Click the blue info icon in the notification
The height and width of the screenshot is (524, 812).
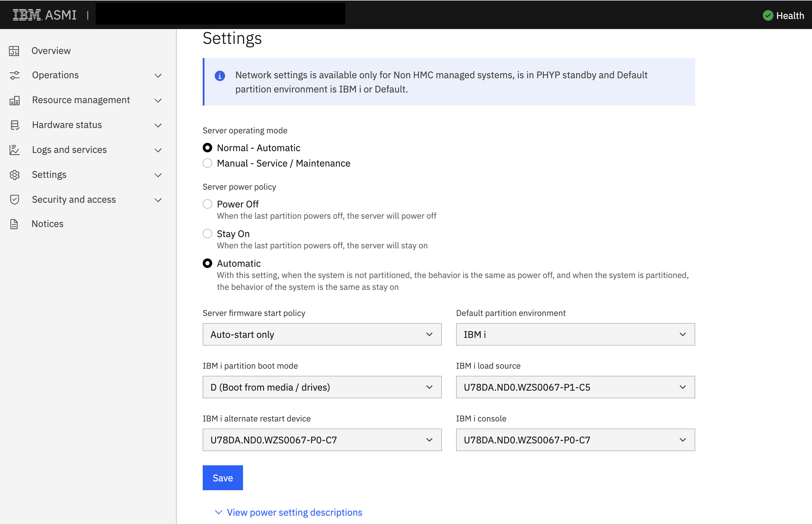coord(220,76)
